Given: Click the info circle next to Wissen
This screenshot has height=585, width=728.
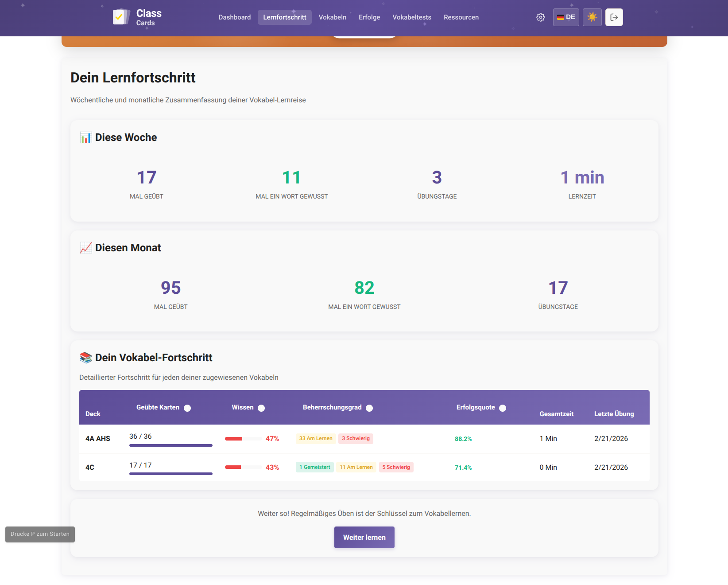Looking at the screenshot, I should 261,408.
